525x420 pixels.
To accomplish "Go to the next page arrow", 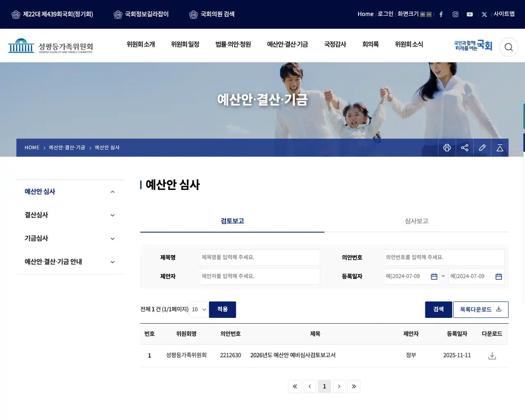I will coord(339,386).
